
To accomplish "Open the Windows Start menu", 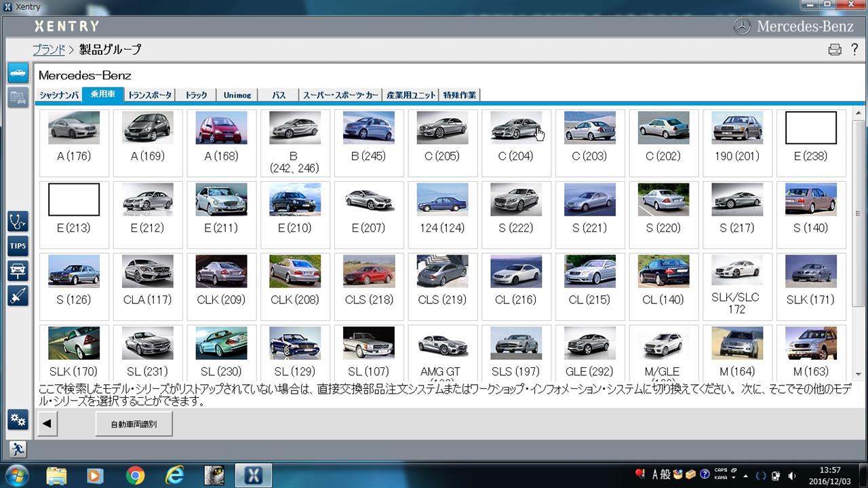I will point(16,475).
